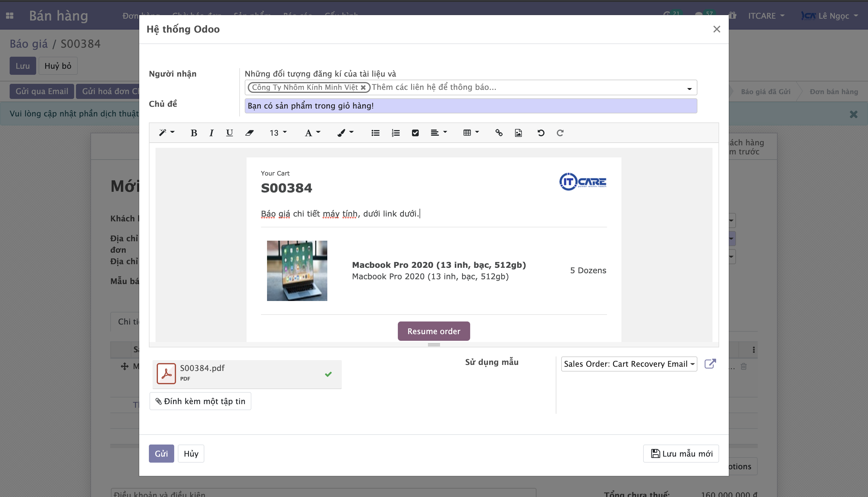Open the Sales Order: Cart Recovery Email template dropdown
This screenshot has width=868, height=497.
[629, 364]
